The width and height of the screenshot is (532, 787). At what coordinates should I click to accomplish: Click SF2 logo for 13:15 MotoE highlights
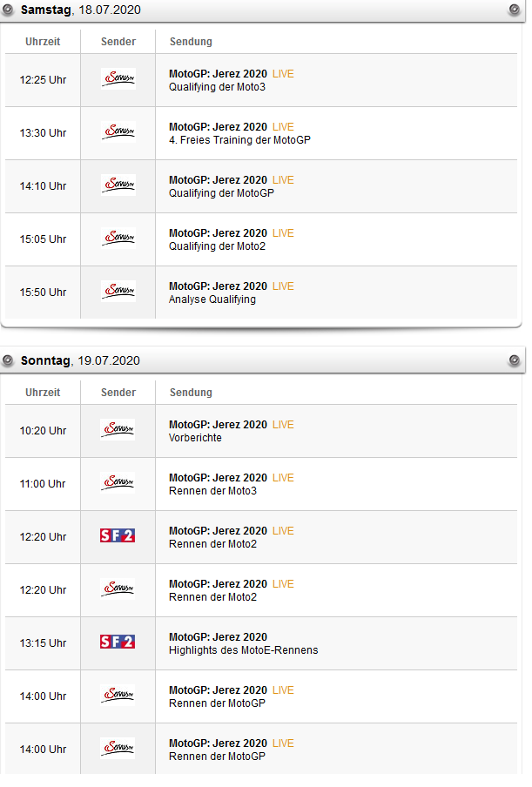click(x=118, y=642)
